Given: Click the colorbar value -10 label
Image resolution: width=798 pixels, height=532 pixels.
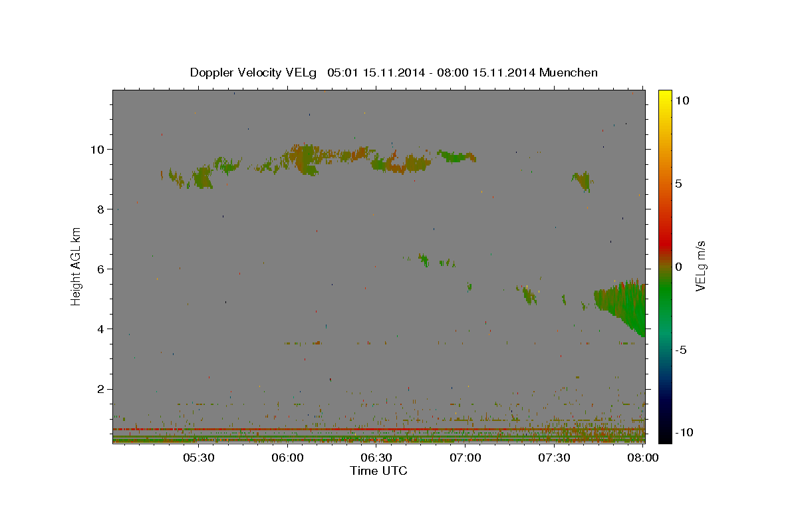Looking at the screenshot, I should pyautogui.click(x=684, y=432).
